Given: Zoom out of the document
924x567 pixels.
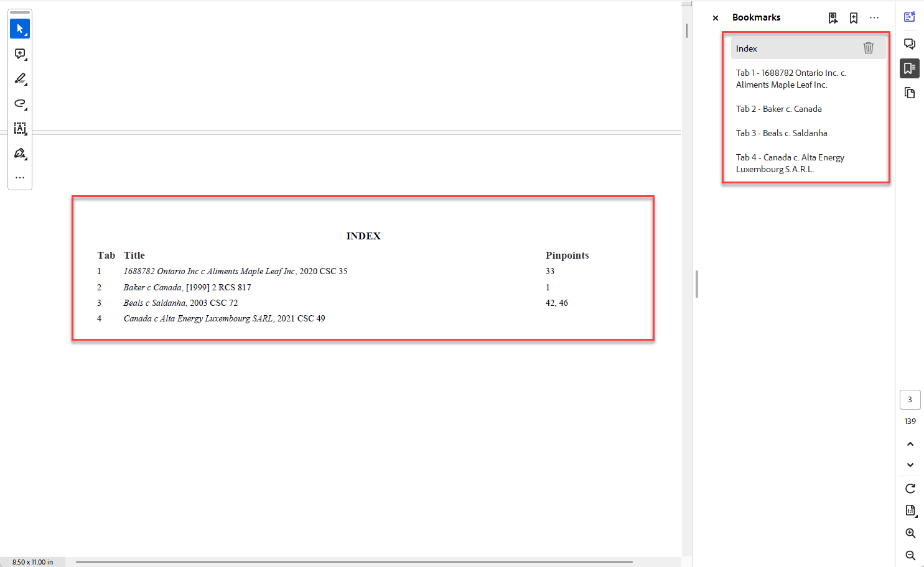Looking at the screenshot, I should pos(910,555).
